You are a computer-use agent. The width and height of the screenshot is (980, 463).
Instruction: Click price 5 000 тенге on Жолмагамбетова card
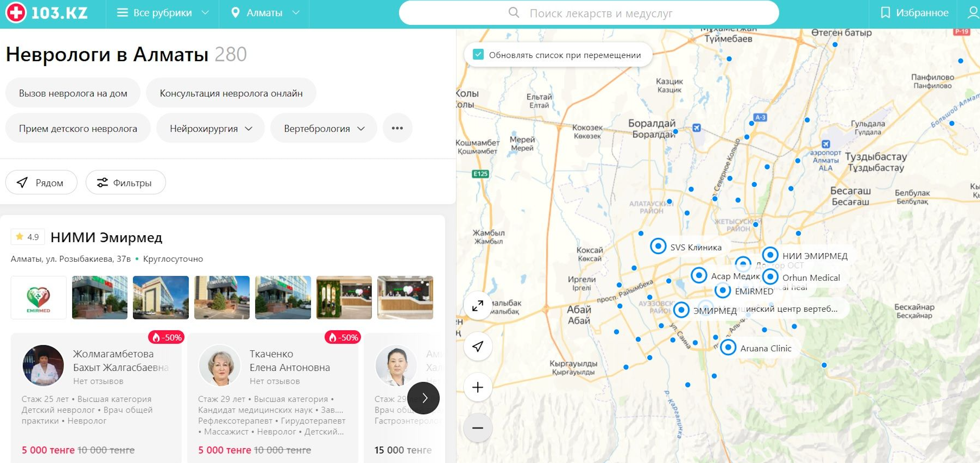pyautogui.click(x=48, y=450)
